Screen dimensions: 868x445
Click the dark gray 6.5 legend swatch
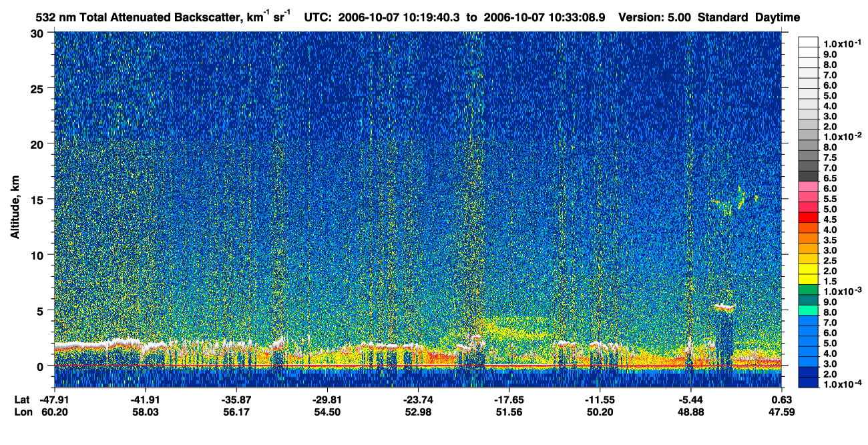(808, 177)
